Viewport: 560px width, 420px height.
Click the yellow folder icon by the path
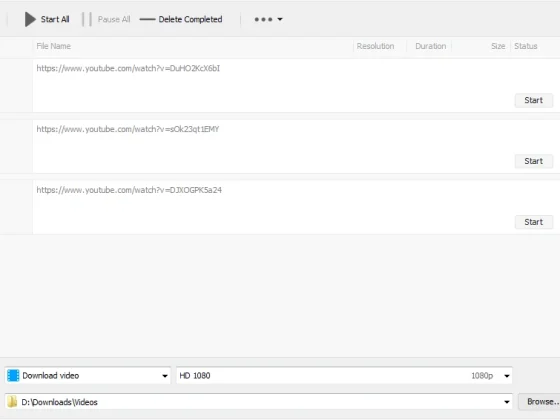point(12,402)
